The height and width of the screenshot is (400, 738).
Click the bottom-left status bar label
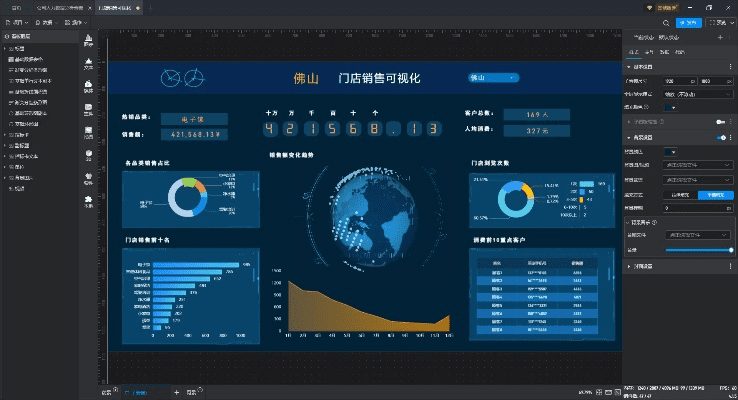[x=107, y=392]
